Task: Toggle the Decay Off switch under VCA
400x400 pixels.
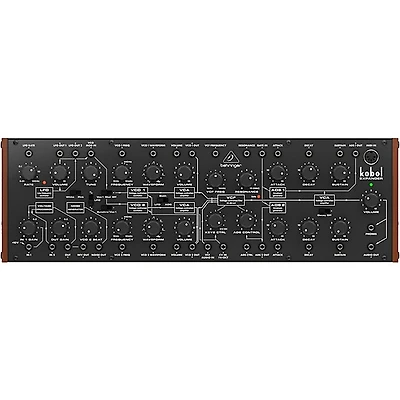Action: click(x=324, y=211)
